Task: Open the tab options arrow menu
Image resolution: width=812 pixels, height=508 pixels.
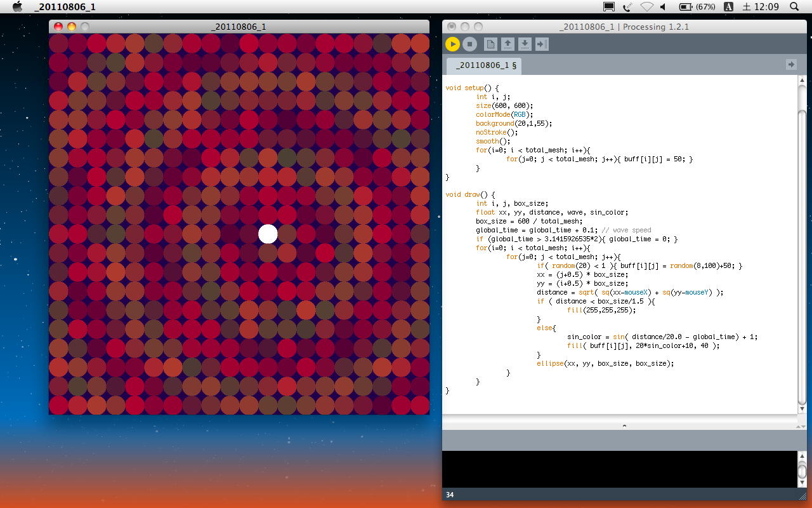Action: (790, 64)
